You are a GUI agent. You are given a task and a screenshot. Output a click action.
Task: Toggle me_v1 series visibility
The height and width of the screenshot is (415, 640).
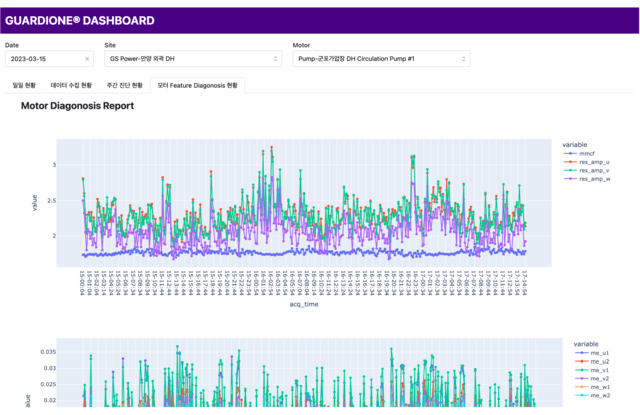coord(592,370)
